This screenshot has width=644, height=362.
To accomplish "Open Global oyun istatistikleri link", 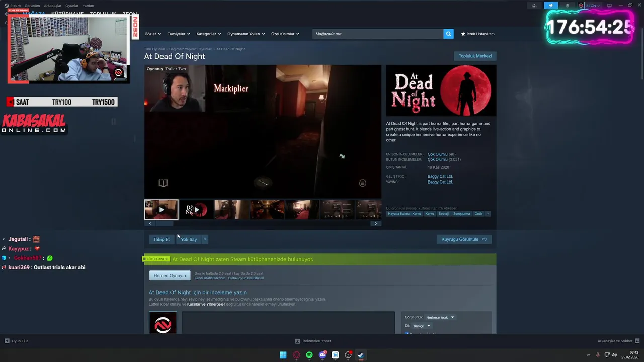I will (246, 278).
